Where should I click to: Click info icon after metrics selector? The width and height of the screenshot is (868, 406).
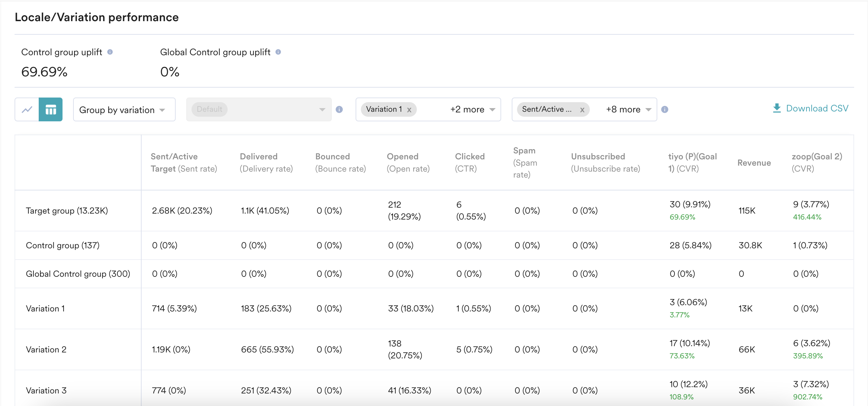[x=665, y=109]
